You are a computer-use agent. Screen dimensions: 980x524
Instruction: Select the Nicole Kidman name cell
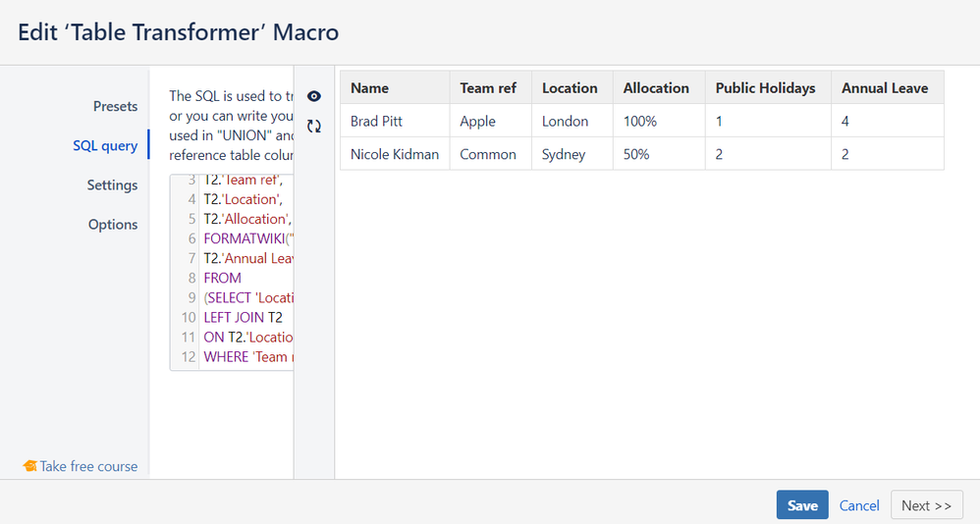[395, 154]
